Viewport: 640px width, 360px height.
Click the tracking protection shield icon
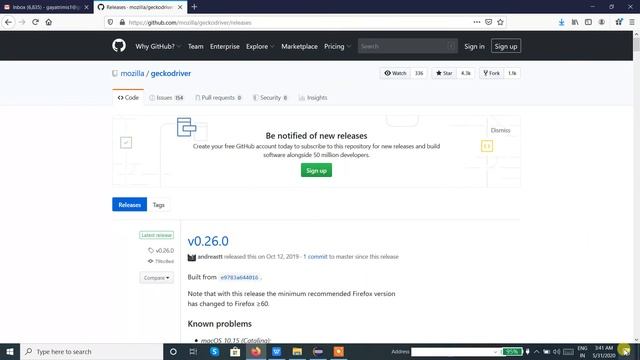[x=110, y=22]
